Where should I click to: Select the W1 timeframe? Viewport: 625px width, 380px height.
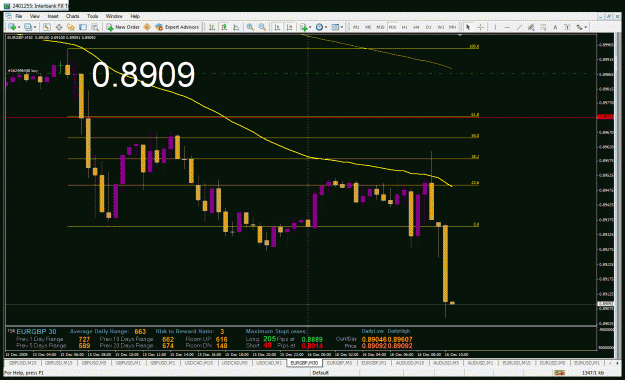[441, 27]
